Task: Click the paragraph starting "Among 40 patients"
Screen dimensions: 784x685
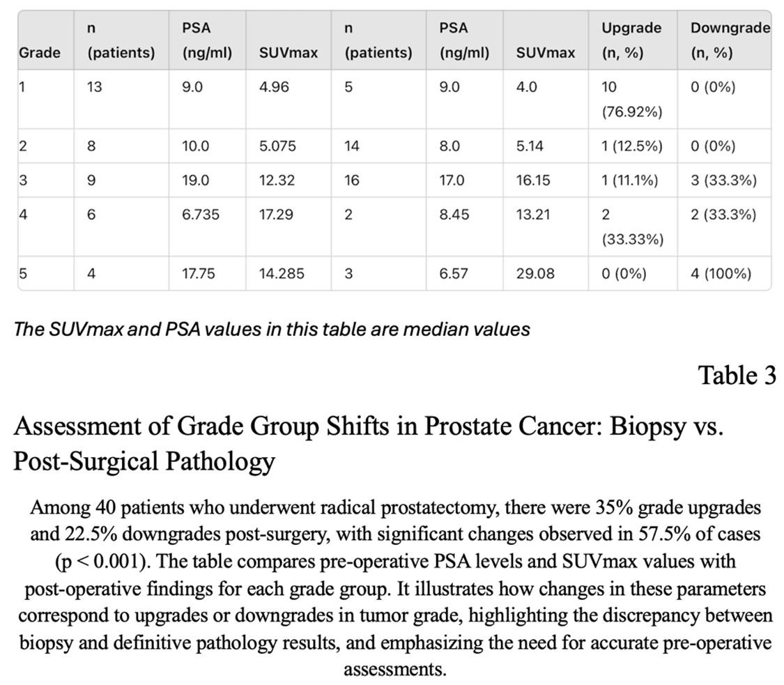Action: tap(395, 587)
